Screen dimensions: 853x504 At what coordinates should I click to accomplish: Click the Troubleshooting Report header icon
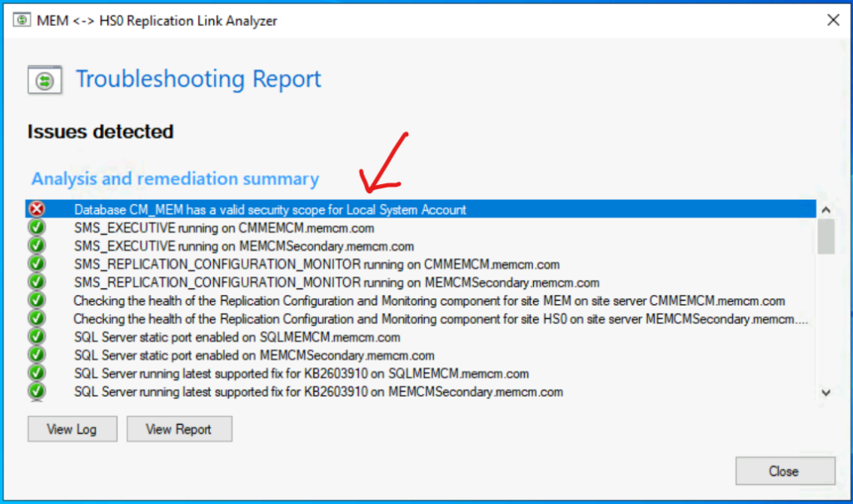(x=45, y=80)
